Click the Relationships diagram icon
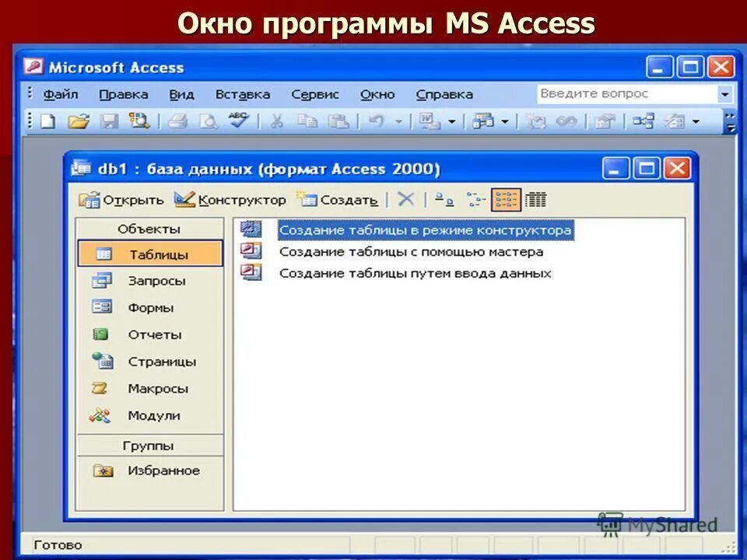747x560 pixels. click(644, 121)
